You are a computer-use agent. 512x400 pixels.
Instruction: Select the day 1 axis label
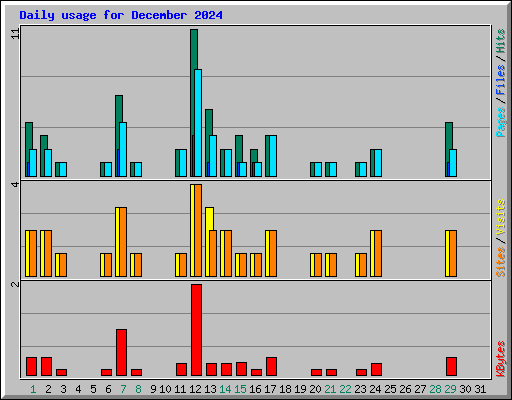point(33,389)
